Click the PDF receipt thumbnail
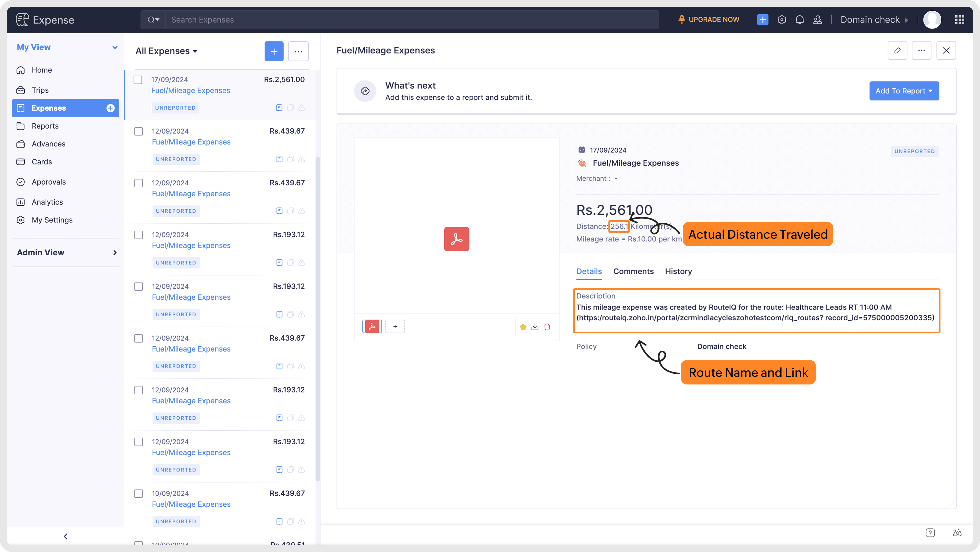 coord(372,327)
